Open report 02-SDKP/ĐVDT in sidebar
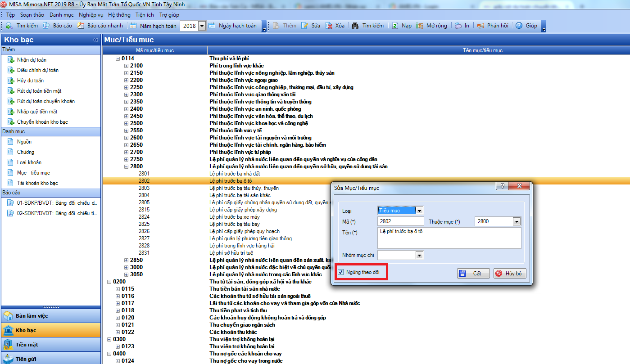Screen dimensions: 630x364 click(x=57, y=213)
